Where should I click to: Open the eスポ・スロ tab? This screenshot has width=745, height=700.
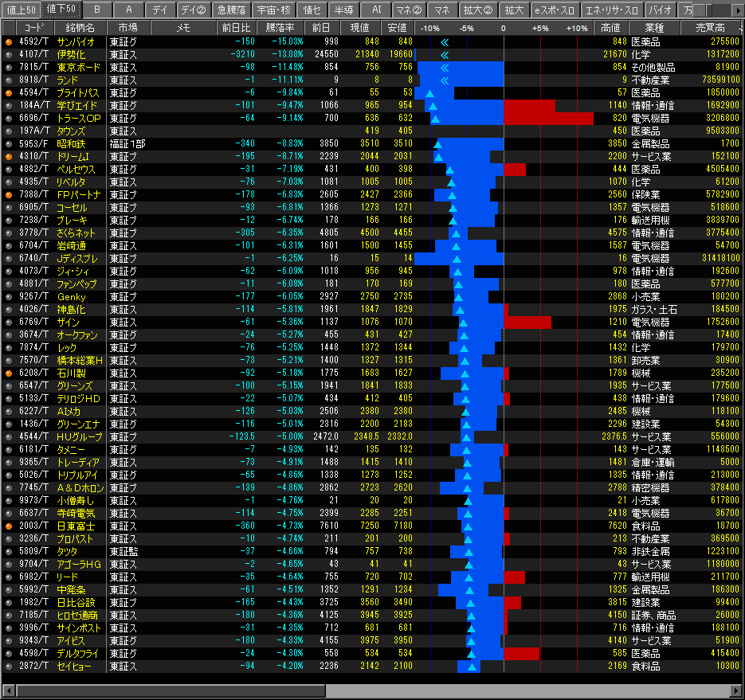554,10
